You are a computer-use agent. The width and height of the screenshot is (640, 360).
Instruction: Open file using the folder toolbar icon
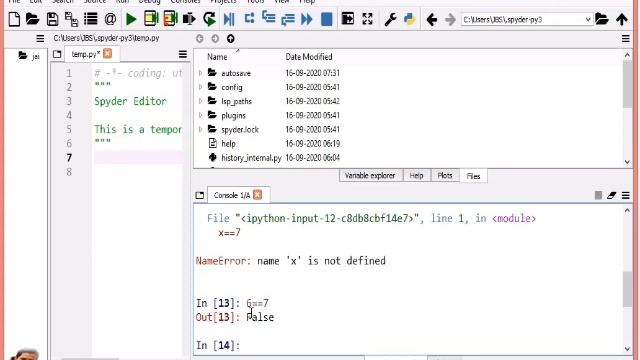coord(33,19)
